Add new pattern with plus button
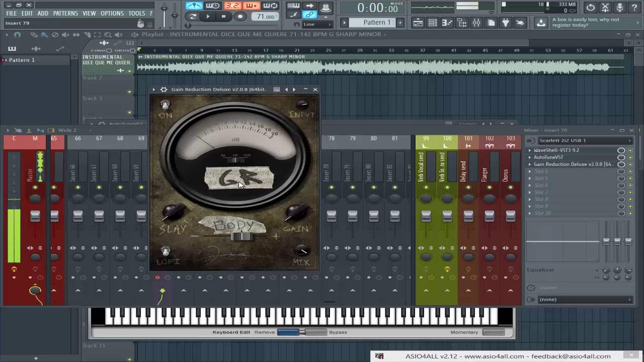 400,22
